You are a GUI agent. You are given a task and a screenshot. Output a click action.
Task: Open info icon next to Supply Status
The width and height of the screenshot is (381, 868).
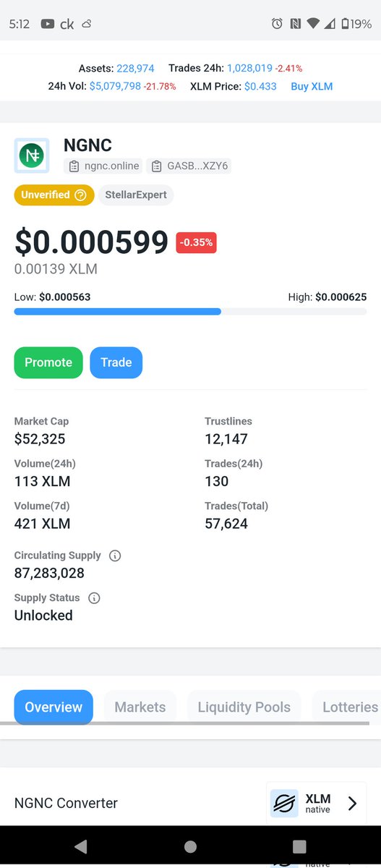coord(94,597)
